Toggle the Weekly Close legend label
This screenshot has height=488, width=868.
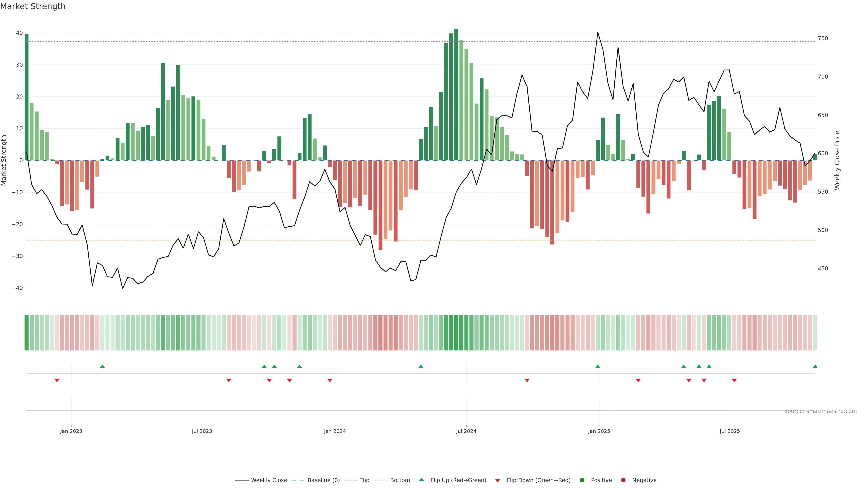269,480
